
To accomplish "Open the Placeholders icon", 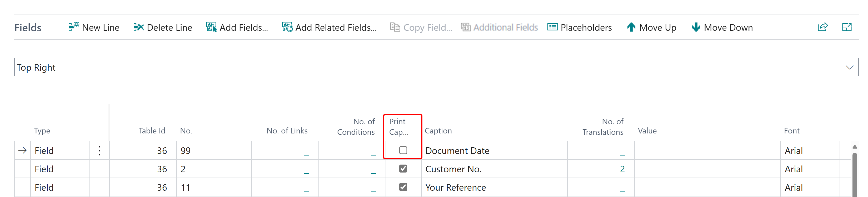I will point(552,27).
